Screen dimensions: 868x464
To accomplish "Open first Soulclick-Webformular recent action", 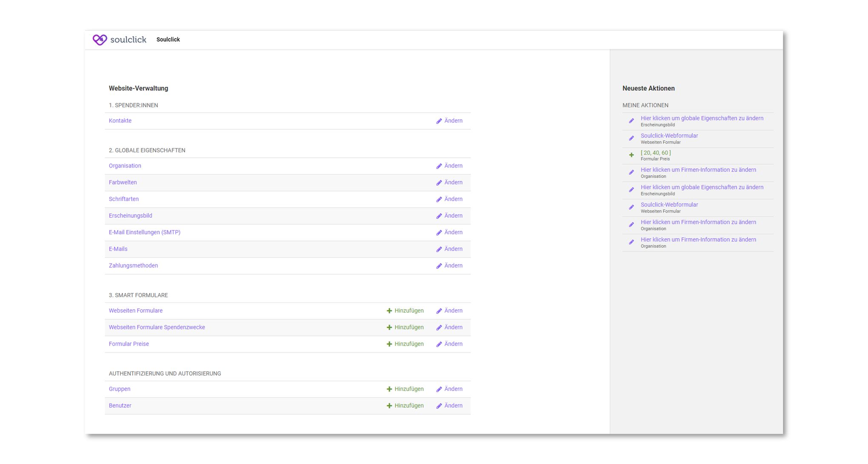I will pyautogui.click(x=669, y=136).
